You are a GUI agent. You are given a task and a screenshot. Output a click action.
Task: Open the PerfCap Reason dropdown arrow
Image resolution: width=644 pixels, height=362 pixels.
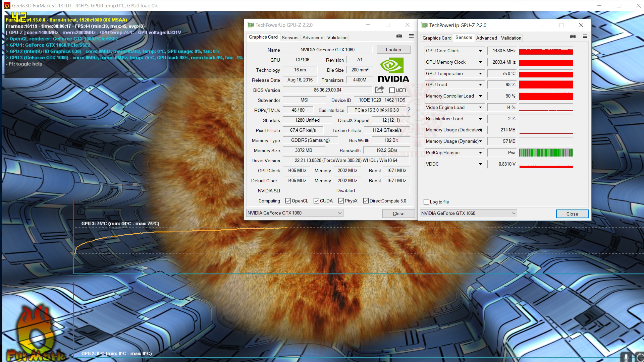[x=480, y=153]
